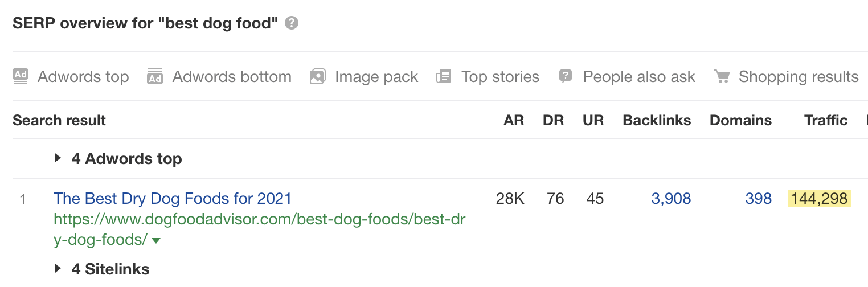The height and width of the screenshot is (287, 868).
Task: Click the Shopping results cart icon
Action: point(722,76)
